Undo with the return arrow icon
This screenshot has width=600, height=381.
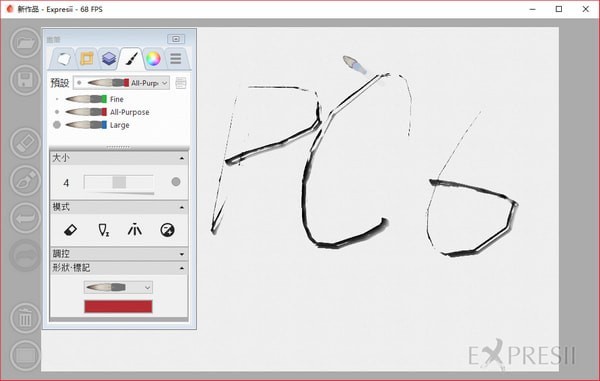[25, 218]
